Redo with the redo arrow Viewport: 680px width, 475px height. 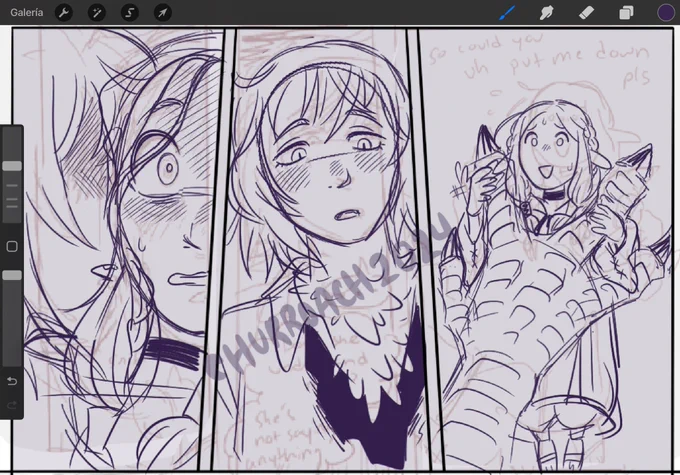(x=12, y=406)
